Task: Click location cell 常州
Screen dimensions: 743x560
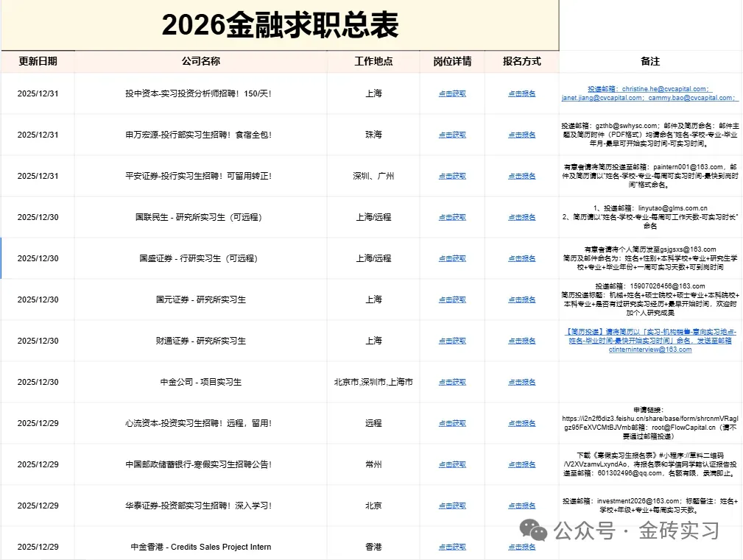Action: [x=373, y=464]
